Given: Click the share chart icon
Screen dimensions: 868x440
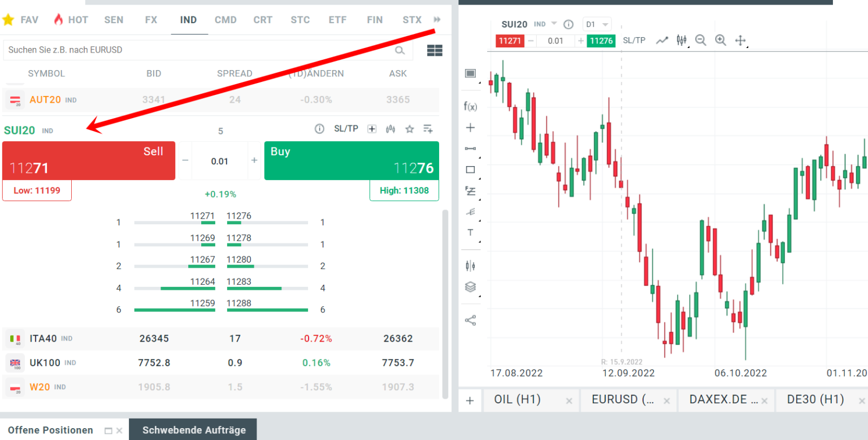Looking at the screenshot, I should click(x=470, y=320).
